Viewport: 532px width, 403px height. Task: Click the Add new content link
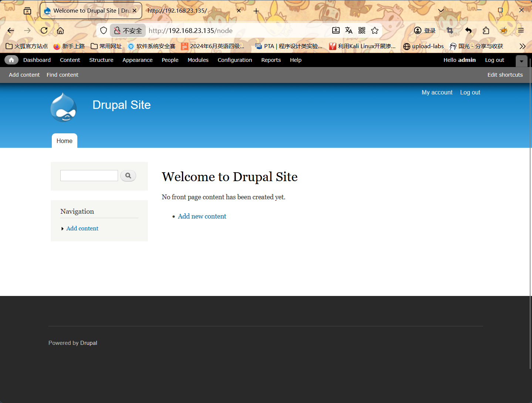pos(202,216)
